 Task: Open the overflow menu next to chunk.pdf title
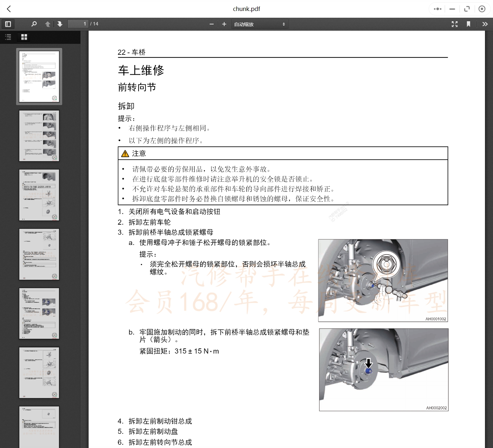click(x=437, y=9)
